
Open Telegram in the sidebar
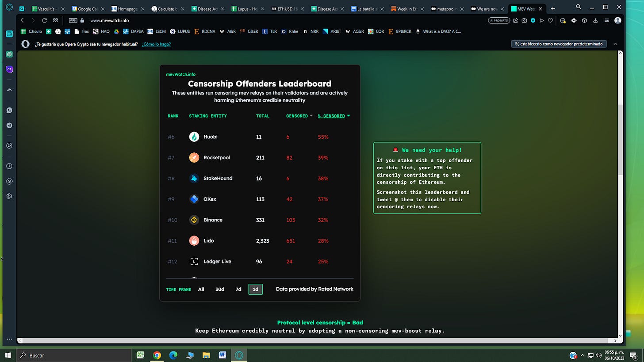9,126
